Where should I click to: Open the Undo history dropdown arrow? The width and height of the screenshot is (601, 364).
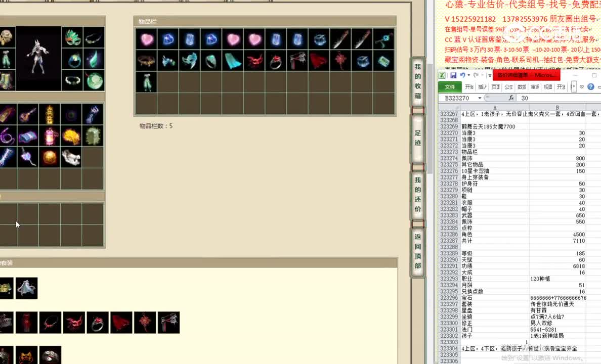point(468,75)
